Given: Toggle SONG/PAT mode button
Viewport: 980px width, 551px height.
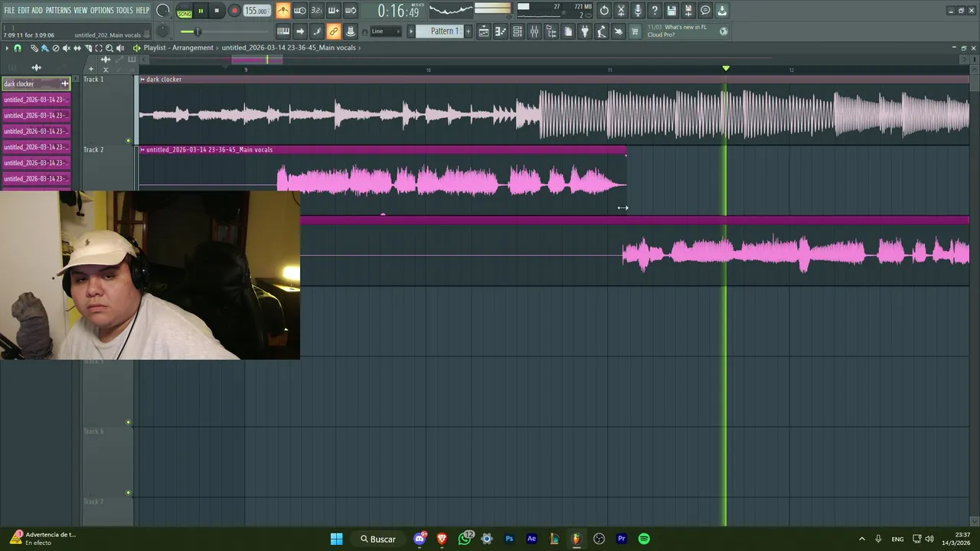Looking at the screenshot, I should tap(185, 11).
